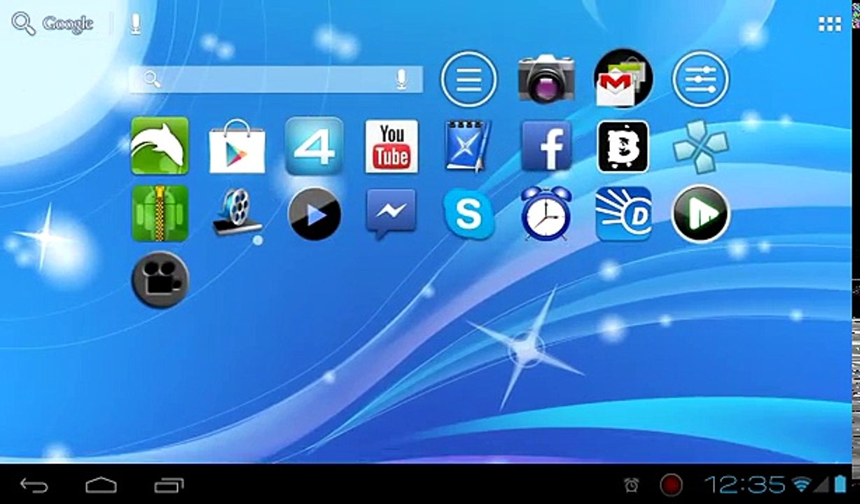Tap the 12:35 clock in status bar
Viewport: 860px width, 504px height.
click(x=745, y=484)
